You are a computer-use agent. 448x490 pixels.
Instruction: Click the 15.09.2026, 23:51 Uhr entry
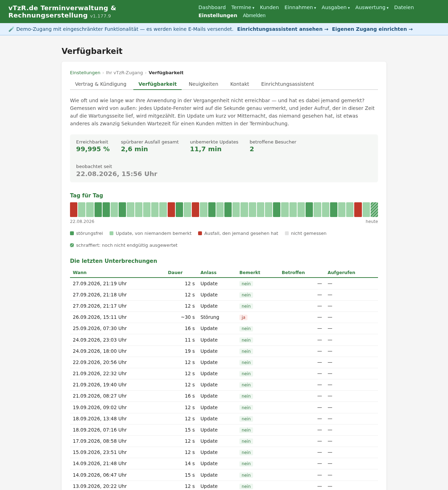(x=100, y=452)
